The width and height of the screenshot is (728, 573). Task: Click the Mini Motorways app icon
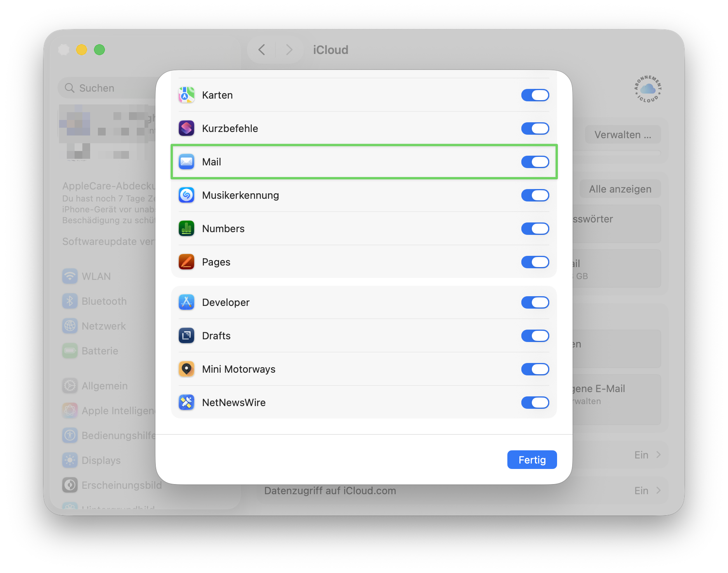[x=186, y=369]
